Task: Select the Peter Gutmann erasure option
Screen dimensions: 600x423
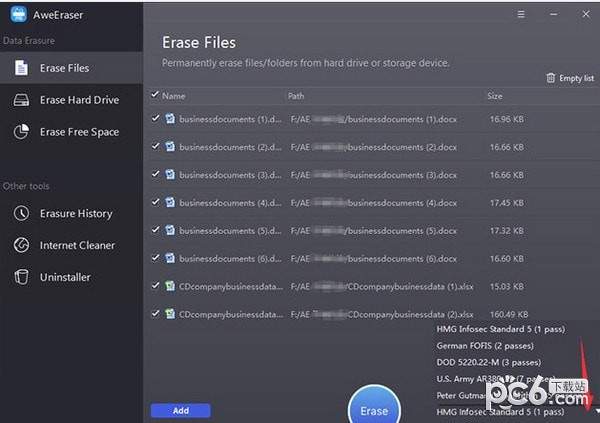Action: coord(470,395)
